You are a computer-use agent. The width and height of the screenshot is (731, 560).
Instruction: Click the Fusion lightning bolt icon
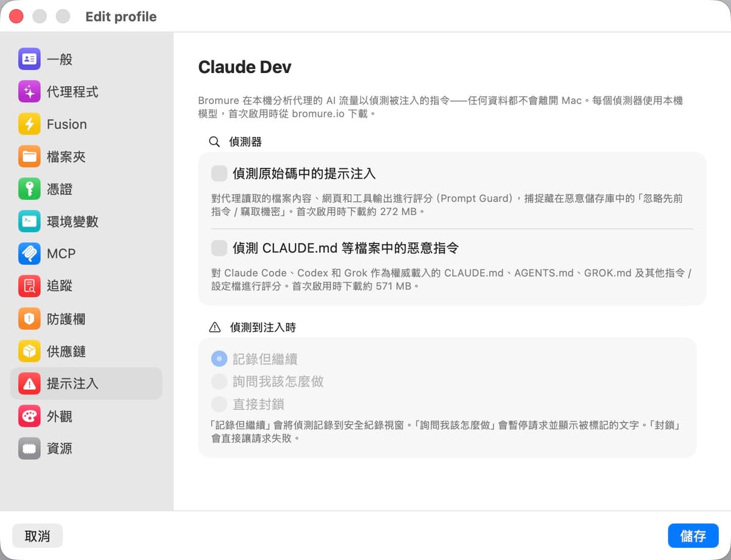[x=29, y=124]
